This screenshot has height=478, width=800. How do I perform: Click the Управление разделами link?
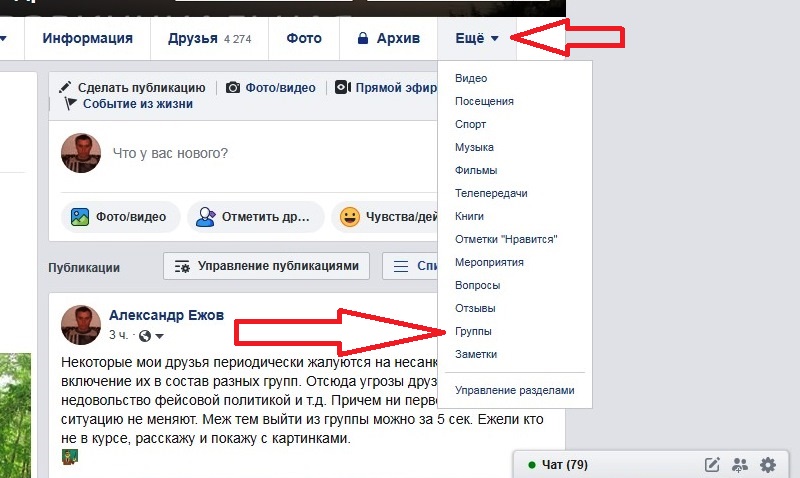[514, 390]
